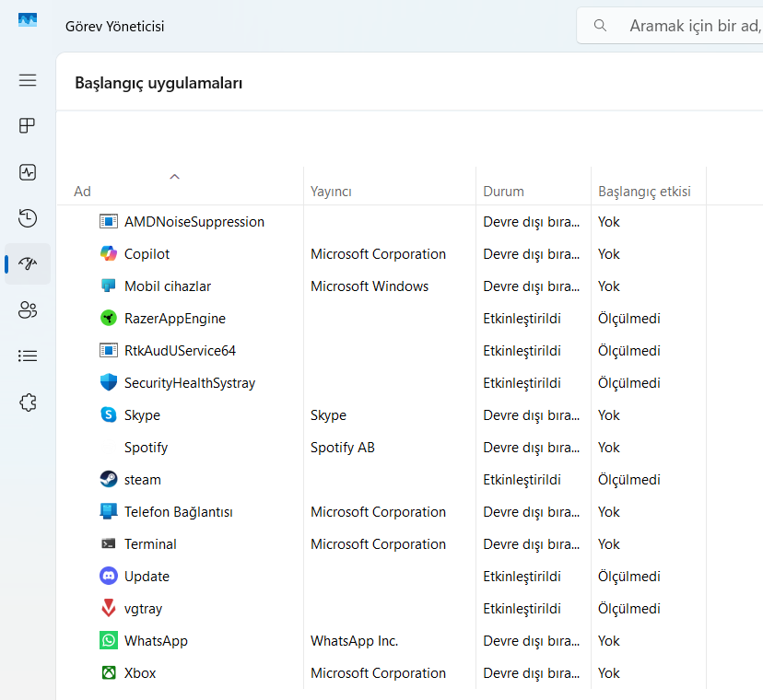Viewport: 763px width, 700px height.
Task: Go to the Performance page icon
Action: pos(28,172)
